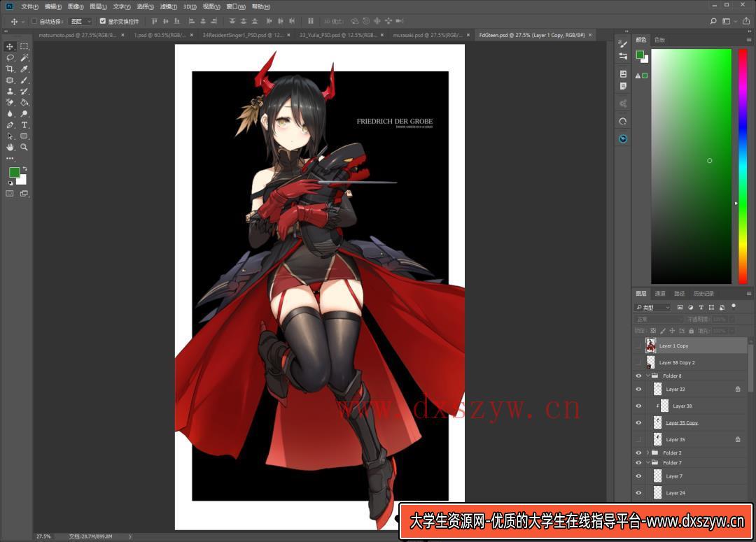Click the zoom percentage field in status bar
The image size is (756, 542).
point(44,536)
